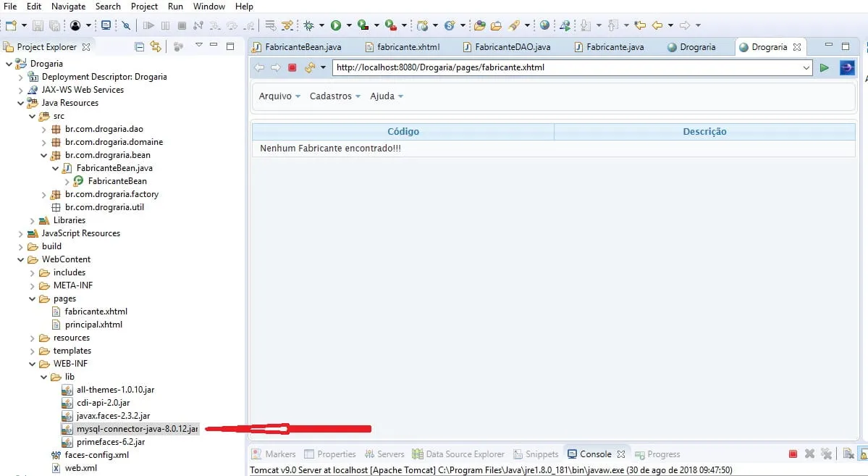This screenshot has width=868, height=476.
Task: Click the Save All toolbar icon
Action: tap(54, 25)
